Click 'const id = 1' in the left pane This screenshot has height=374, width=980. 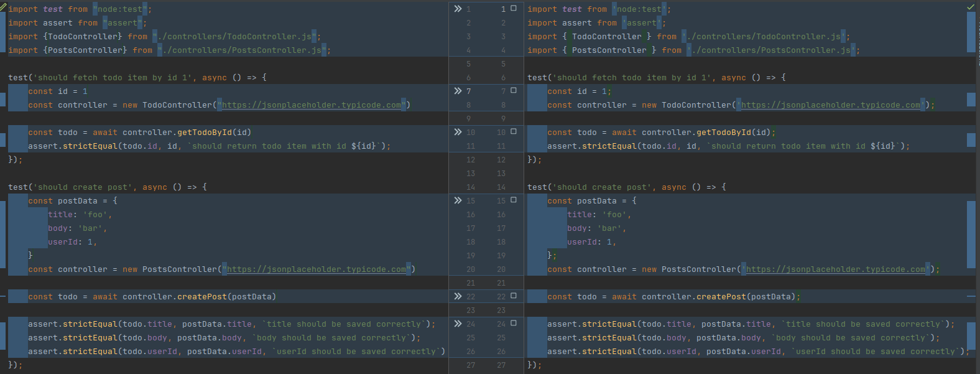(58, 91)
